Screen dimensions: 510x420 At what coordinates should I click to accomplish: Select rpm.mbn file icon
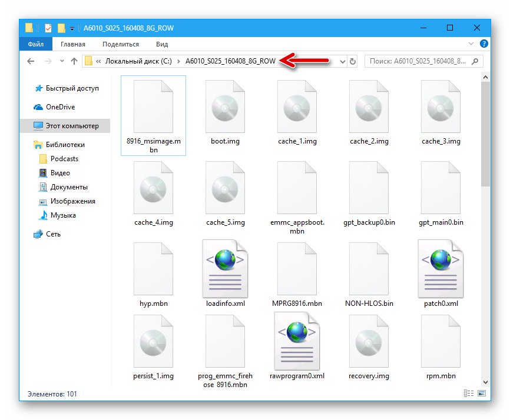click(441, 341)
